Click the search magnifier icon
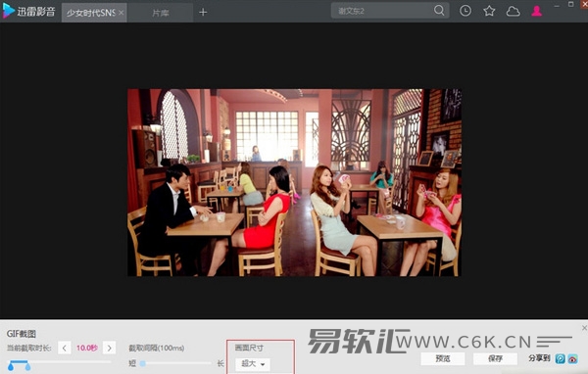Image resolution: width=588 pixels, height=374 pixels. pos(439,10)
